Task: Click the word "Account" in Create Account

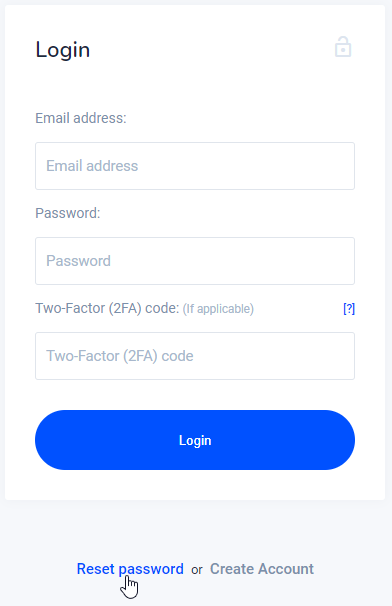Action: click(x=286, y=569)
